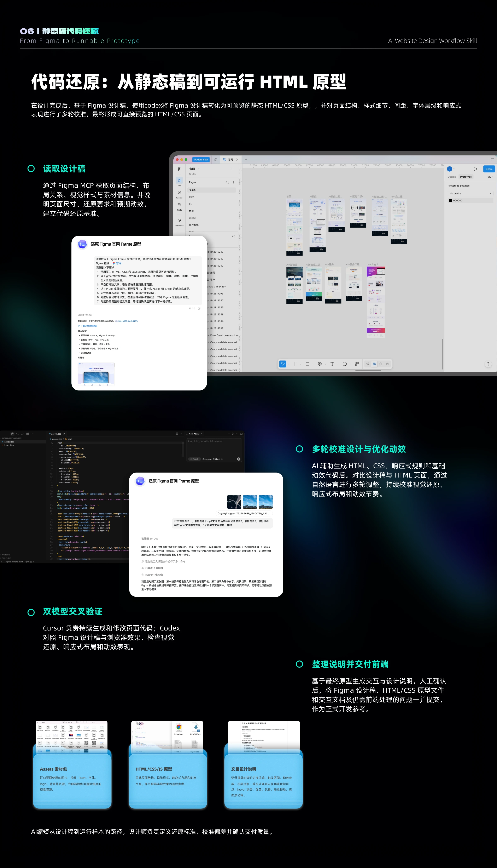Expand the shape tool dropdown arrow
This screenshot has width=497, height=868.
tap(313, 364)
